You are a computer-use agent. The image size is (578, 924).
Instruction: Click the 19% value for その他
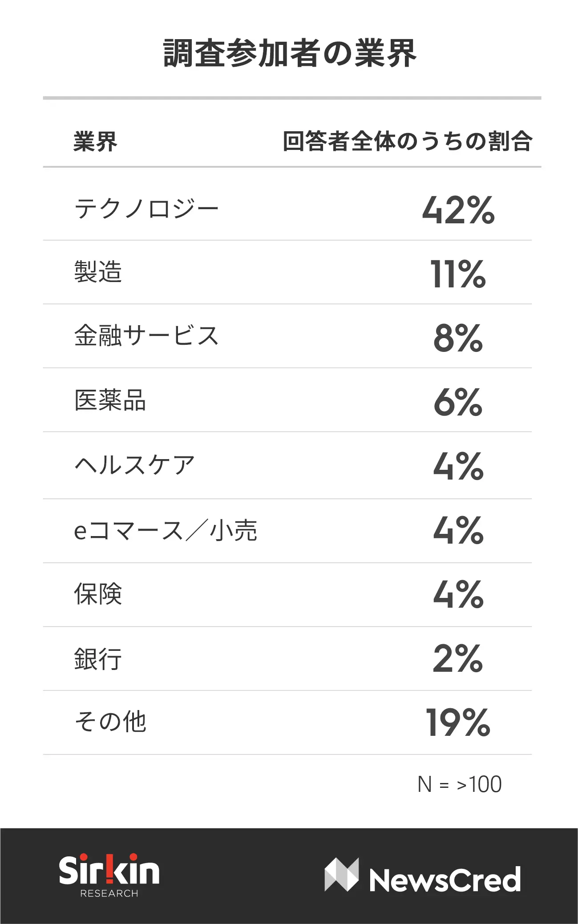tap(458, 722)
